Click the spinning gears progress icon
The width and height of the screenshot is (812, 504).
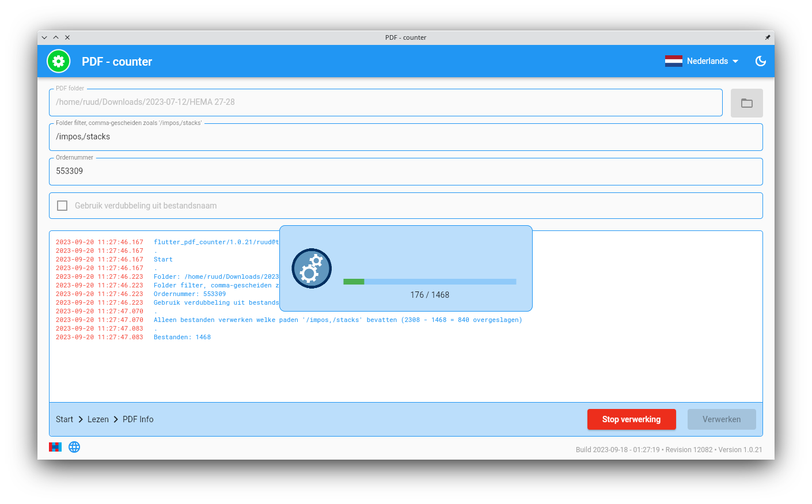(x=312, y=268)
